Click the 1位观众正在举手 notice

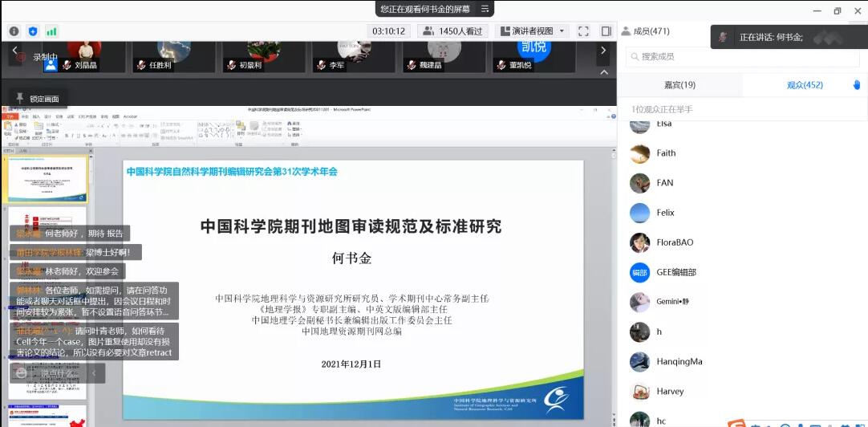click(x=661, y=109)
